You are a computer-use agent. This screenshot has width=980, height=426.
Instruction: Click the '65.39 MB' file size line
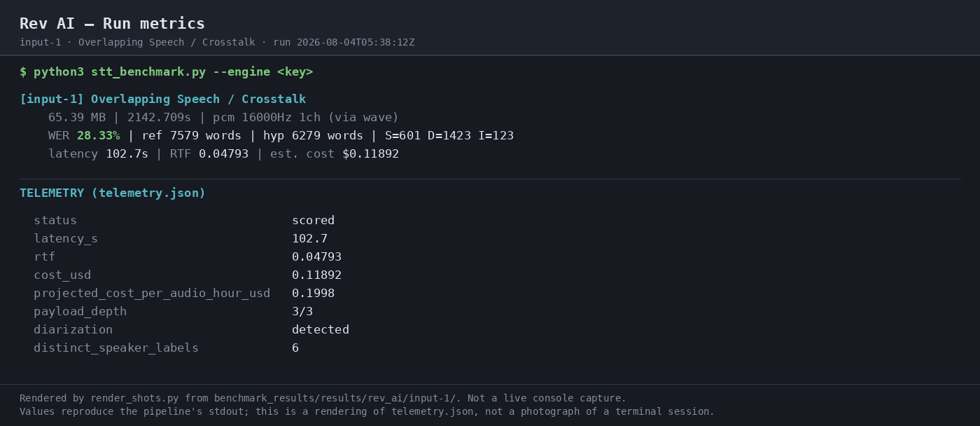(223, 118)
